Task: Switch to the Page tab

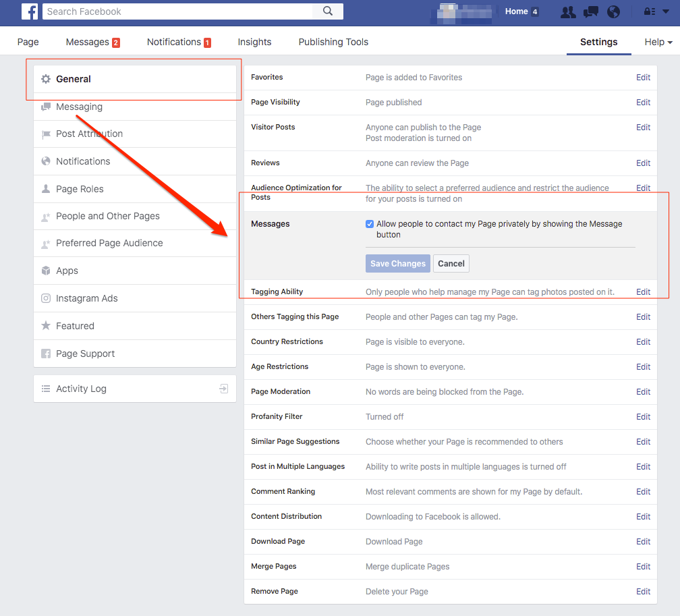Action: click(x=28, y=42)
